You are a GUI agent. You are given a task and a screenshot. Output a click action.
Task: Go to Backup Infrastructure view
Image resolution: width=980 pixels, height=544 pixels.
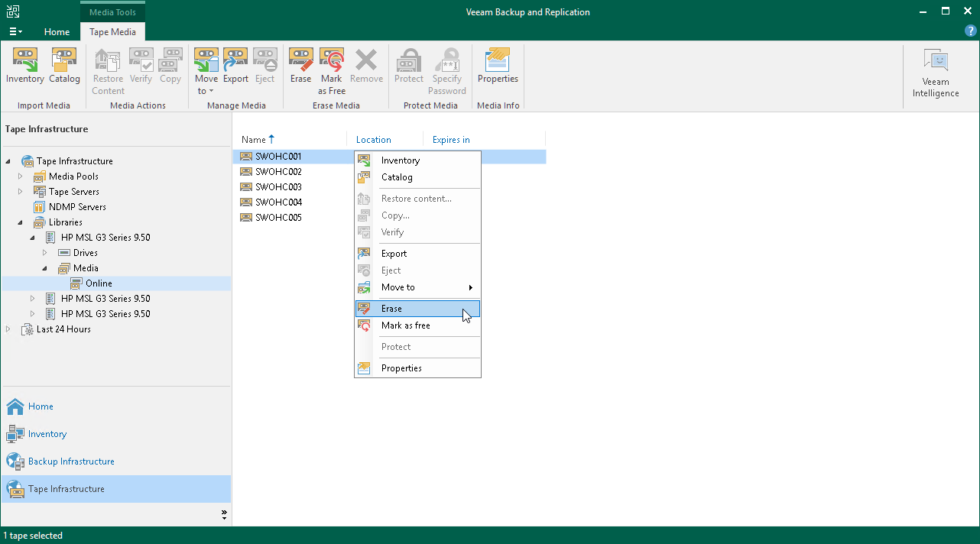coord(71,461)
